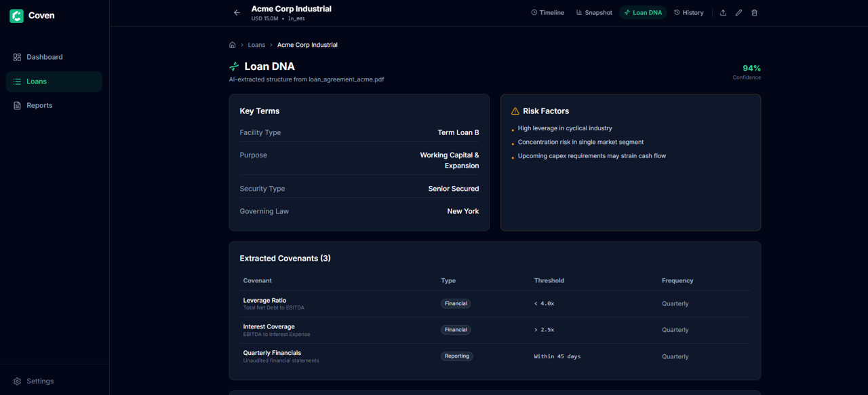Click the Term Loan B value
868x395 pixels.
tap(458, 133)
